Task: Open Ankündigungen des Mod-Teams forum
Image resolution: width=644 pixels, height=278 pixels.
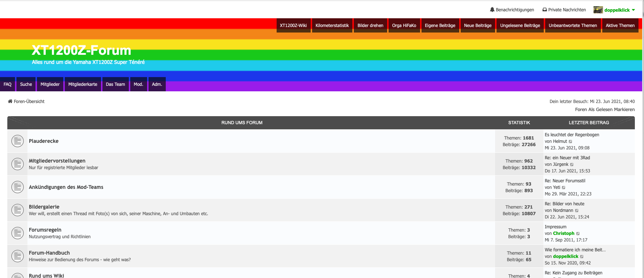Action: pyautogui.click(x=66, y=187)
